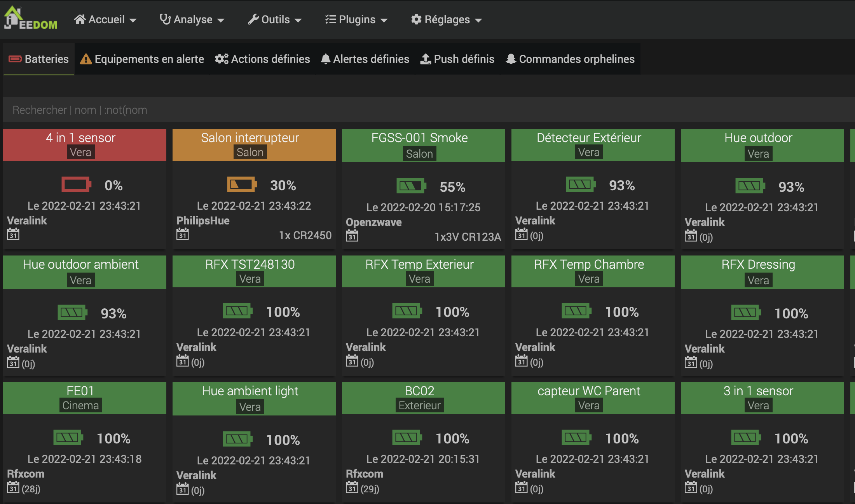This screenshot has height=504, width=855.
Task: Show the Push définis tab
Action: click(457, 59)
